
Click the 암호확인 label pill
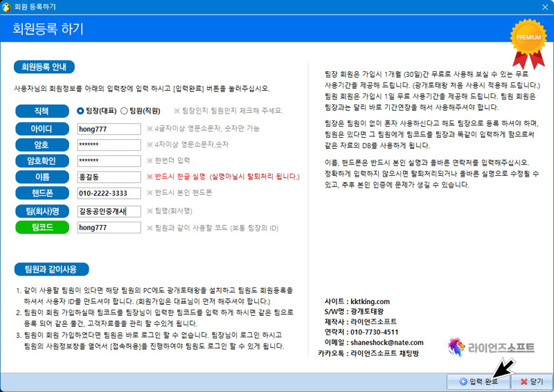tap(42, 161)
